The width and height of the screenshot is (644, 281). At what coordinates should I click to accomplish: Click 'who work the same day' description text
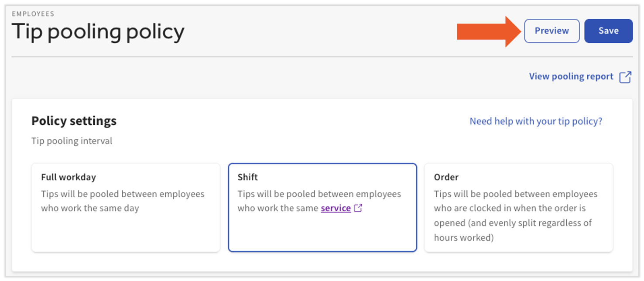[x=90, y=208]
